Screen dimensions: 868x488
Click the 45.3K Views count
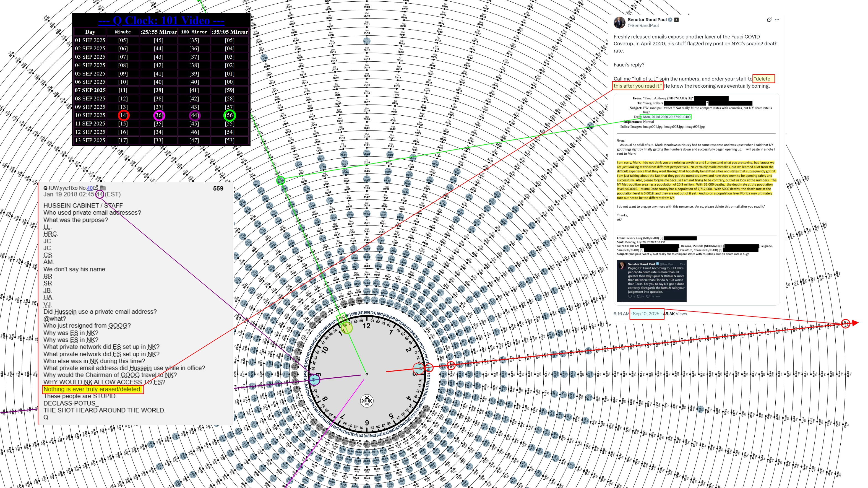coord(675,314)
